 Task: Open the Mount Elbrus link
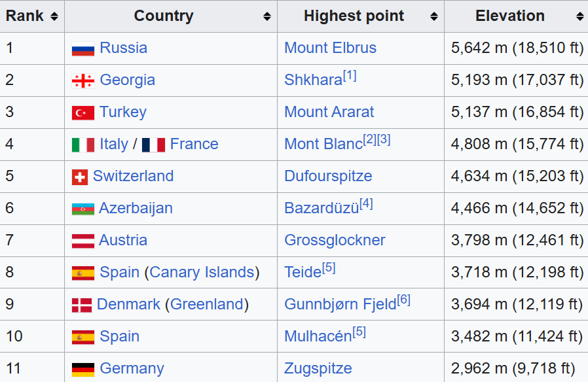(330, 48)
